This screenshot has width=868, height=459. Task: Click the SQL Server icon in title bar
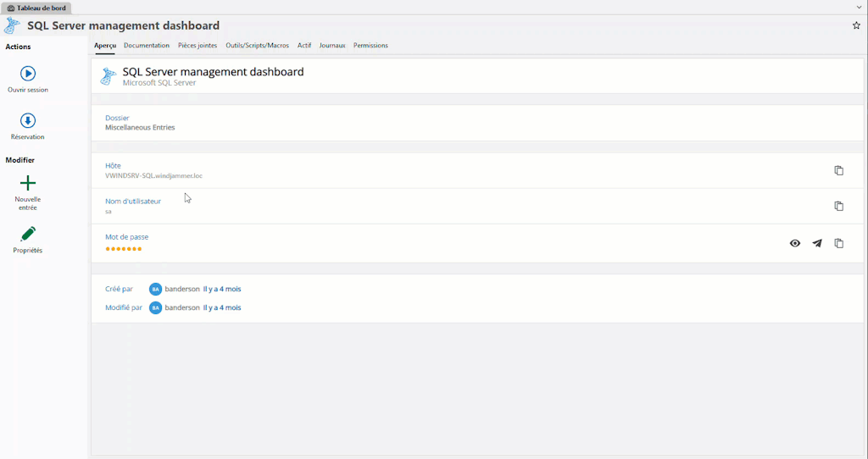coord(12,25)
